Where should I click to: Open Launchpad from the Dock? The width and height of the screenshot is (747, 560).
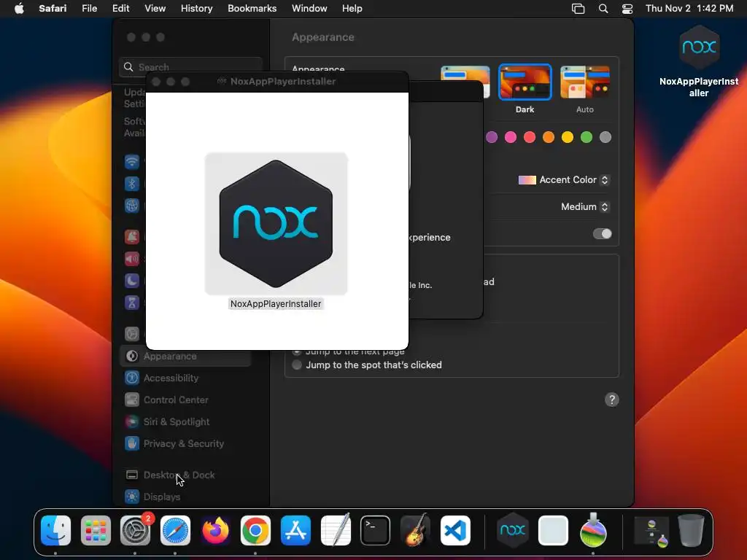click(96, 531)
